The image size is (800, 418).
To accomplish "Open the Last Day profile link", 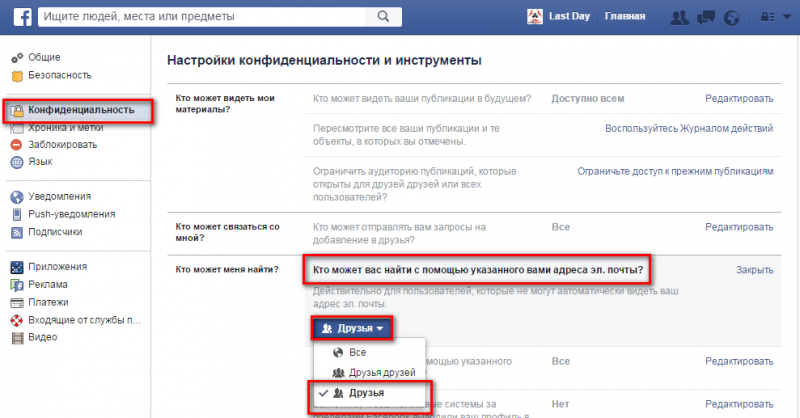I will click(x=569, y=16).
